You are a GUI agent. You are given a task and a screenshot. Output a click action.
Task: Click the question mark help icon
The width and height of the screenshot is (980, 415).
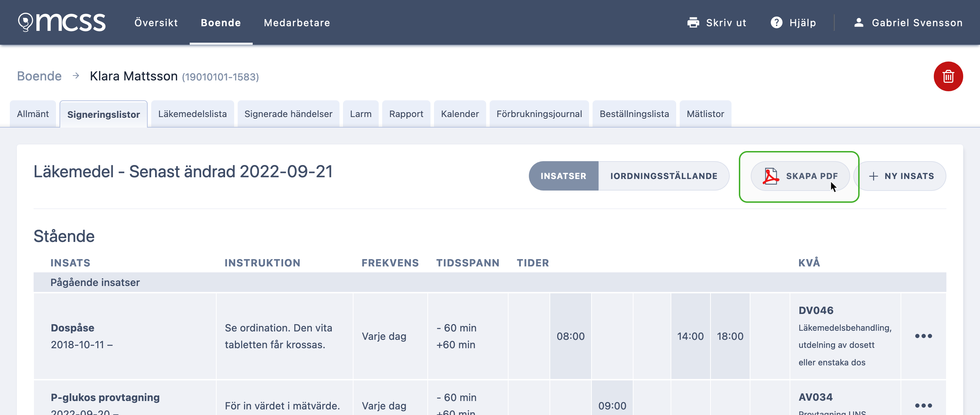point(776,23)
